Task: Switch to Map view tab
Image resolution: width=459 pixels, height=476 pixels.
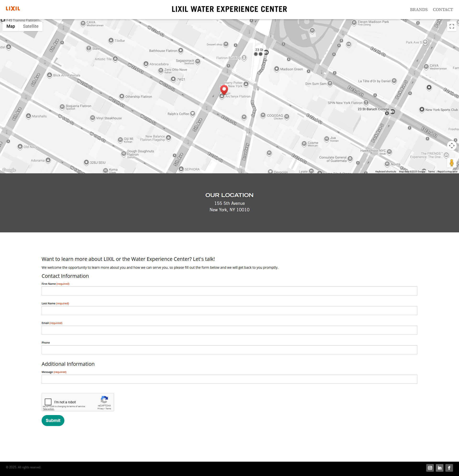Action: [x=11, y=26]
